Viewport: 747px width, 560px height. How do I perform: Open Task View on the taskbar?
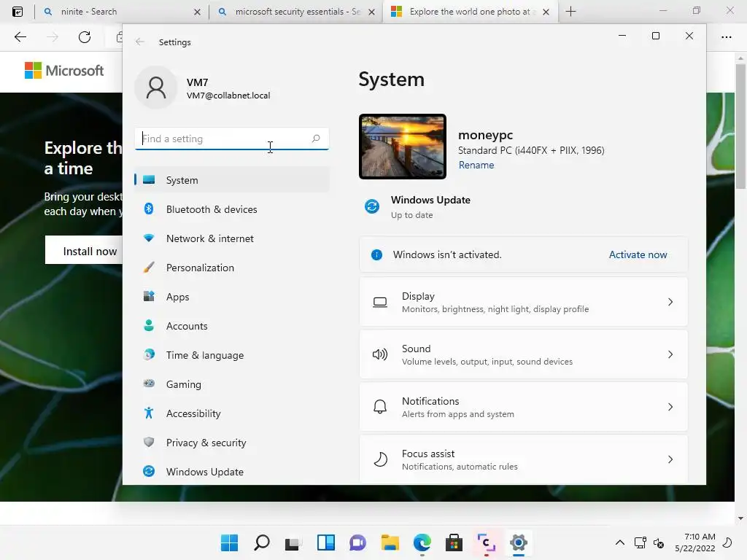tap(293, 542)
